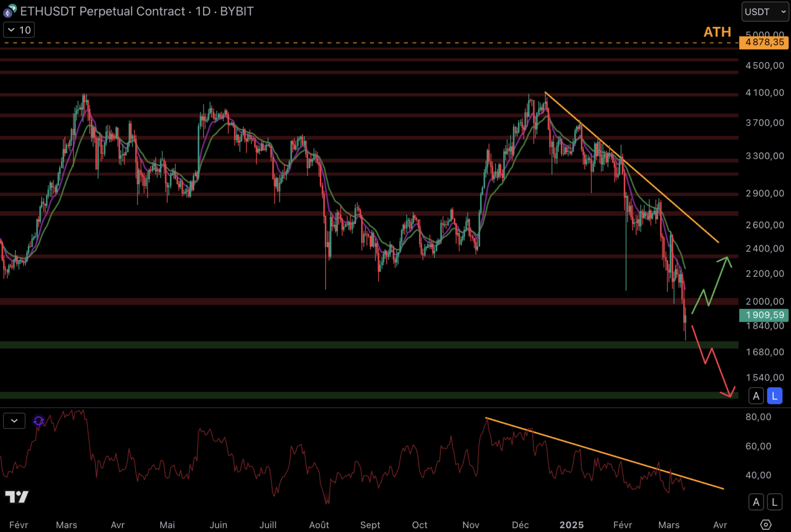Expand the chevron inside the "10" legend button
Image resolution: width=791 pixels, height=532 pixels.
click(11, 30)
